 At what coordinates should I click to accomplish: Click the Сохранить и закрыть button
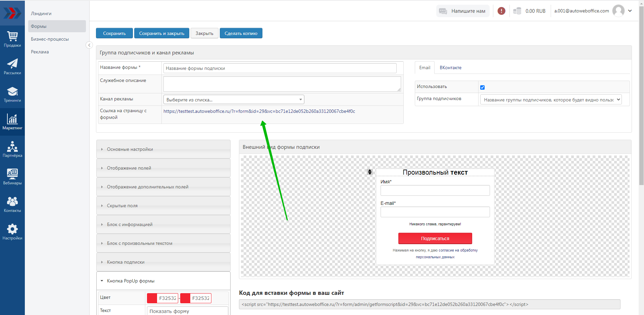point(162,33)
